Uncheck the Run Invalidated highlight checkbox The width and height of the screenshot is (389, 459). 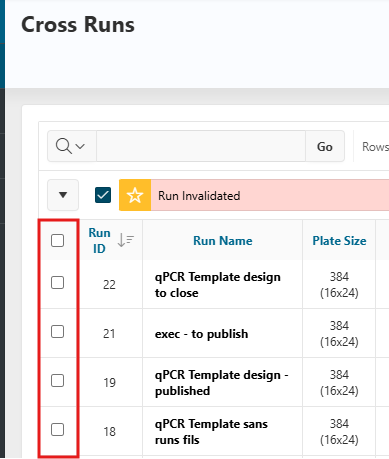pos(103,195)
